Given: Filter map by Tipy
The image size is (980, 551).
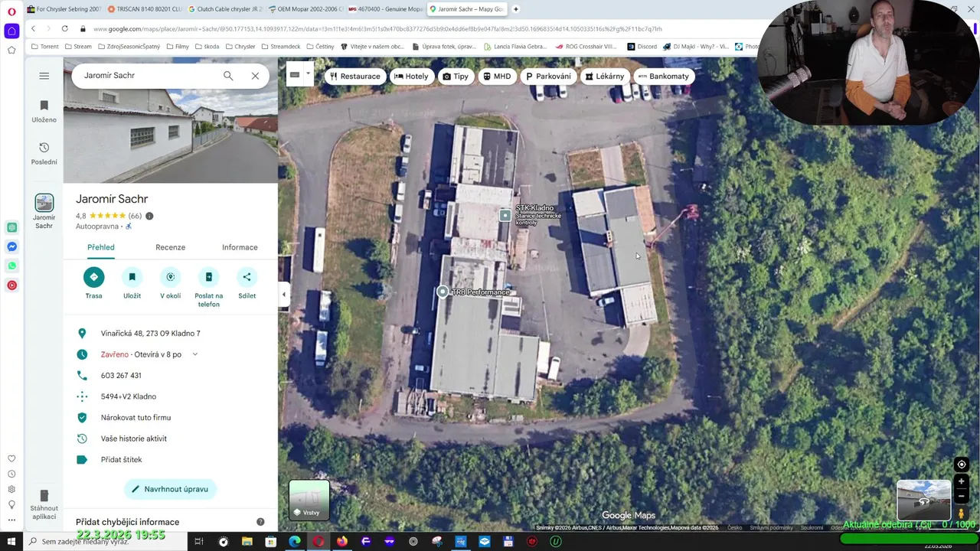Looking at the screenshot, I should pyautogui.click(x=456, y=77).
